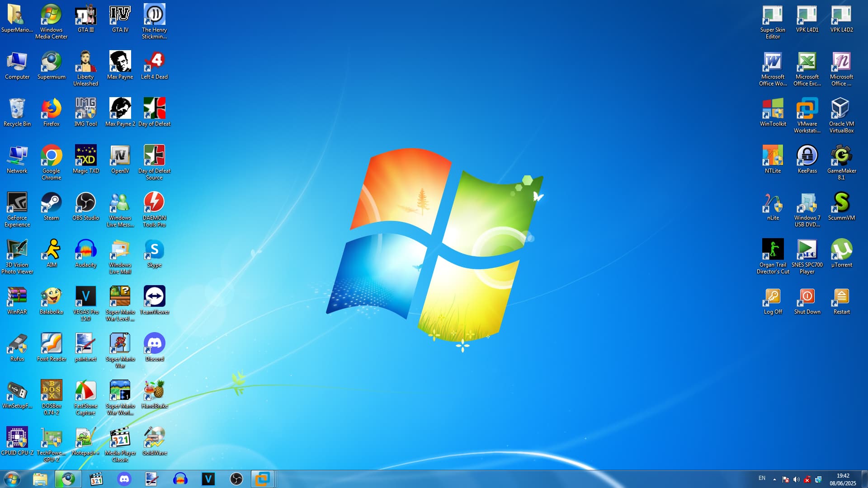Screen dimensions: 868x488
Task: Click the KeePass desktop icon
Action: [807, 155]
